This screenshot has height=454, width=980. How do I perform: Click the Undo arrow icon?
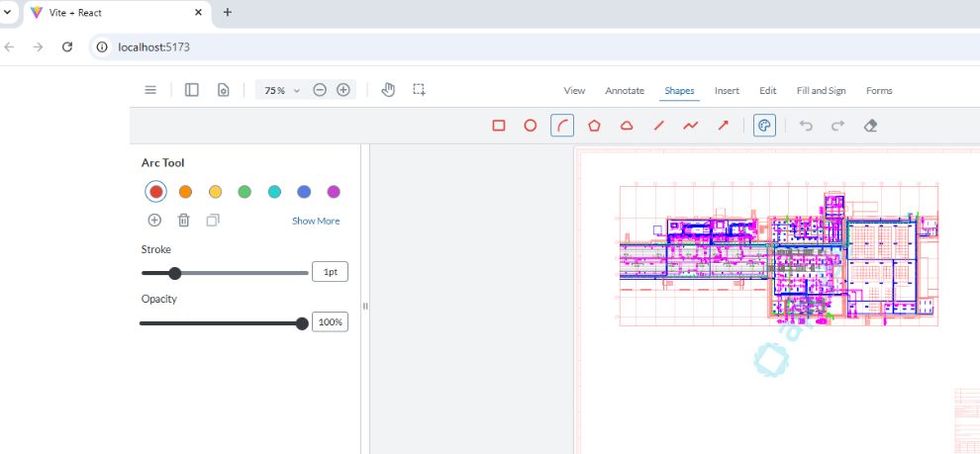point(806,126)
